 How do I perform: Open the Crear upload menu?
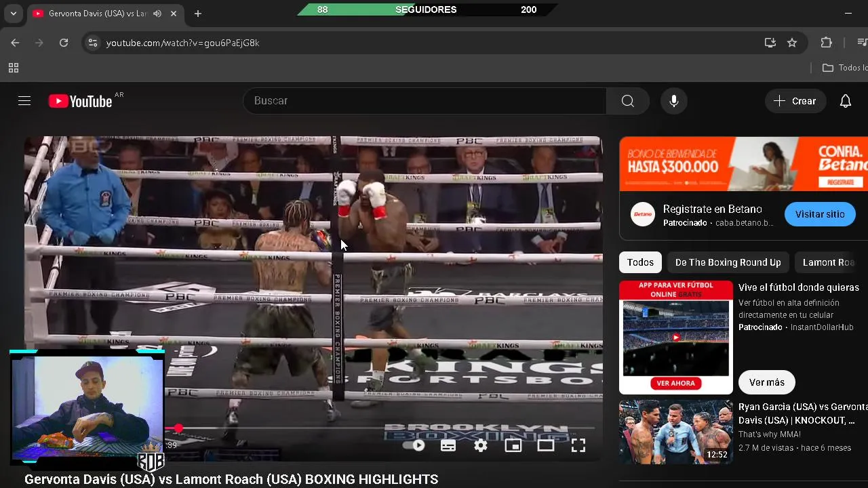pos(795,101)
